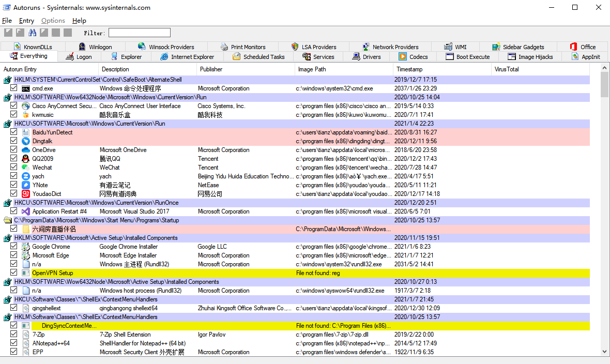Image resolution: width=610 pixels, height=364 pixels.
Task: Toggle the DingSyncContextMe... checkbox
Action: [13, 325]
